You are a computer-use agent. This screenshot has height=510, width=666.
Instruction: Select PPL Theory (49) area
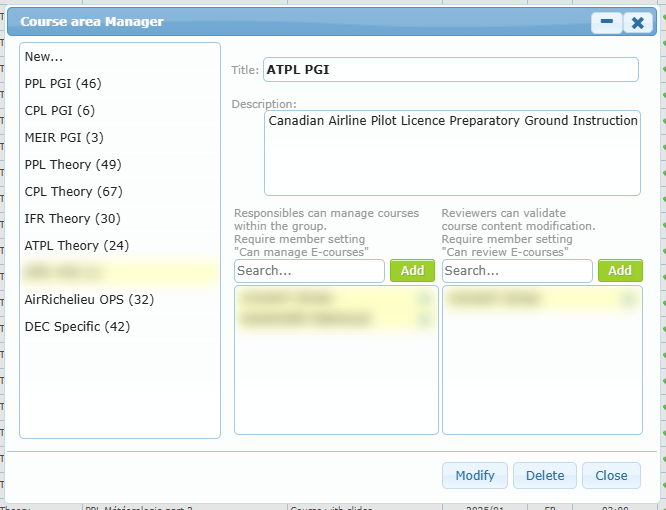(120, 164)
